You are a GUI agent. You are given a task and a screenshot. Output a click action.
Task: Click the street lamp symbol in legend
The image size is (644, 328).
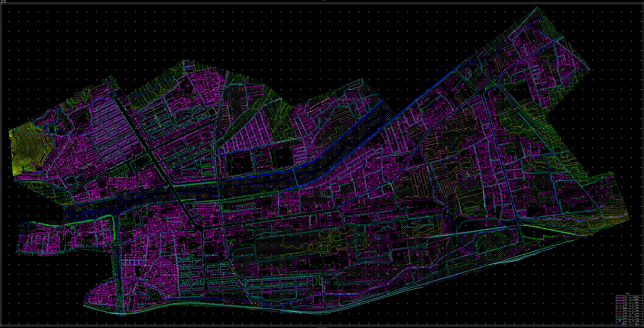(x=620, y=320)
